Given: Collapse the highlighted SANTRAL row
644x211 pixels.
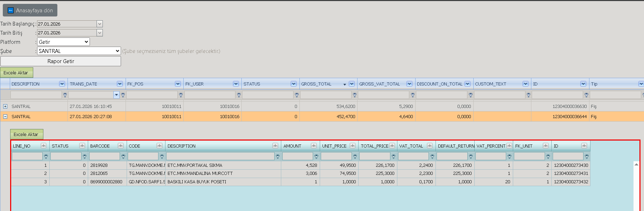Looking at the screenshot, I should [5, 116].
